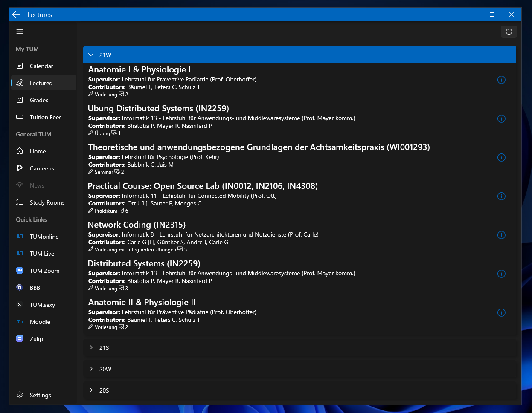This screenshot has height=413, width=532.
Task: Click the Study Rooms list icon
Action: click(20, 202)
